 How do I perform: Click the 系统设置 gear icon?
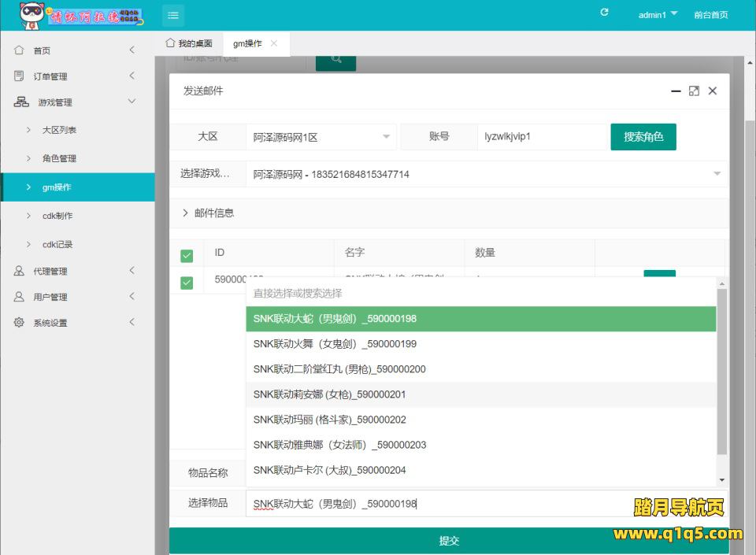tap(19, 323)
